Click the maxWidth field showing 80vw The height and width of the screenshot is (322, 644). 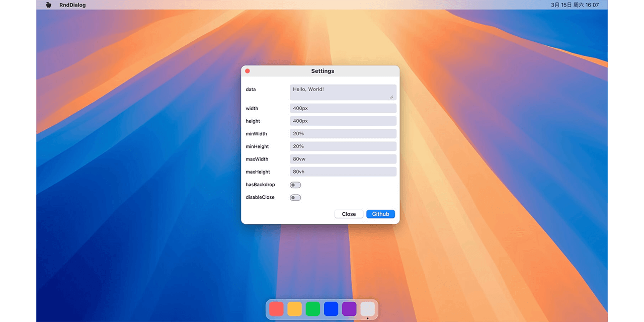pos(343,159)
